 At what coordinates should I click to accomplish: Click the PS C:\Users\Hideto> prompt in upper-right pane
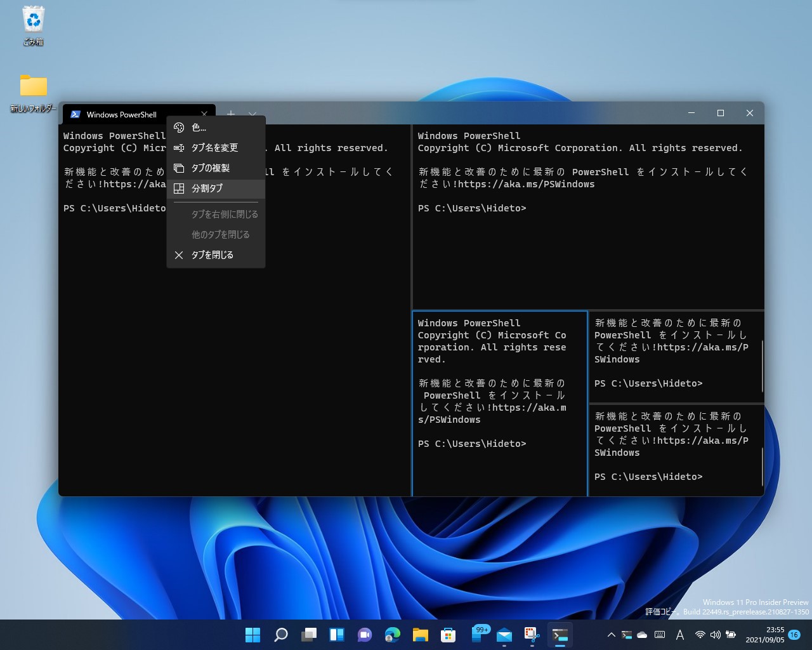472,208
